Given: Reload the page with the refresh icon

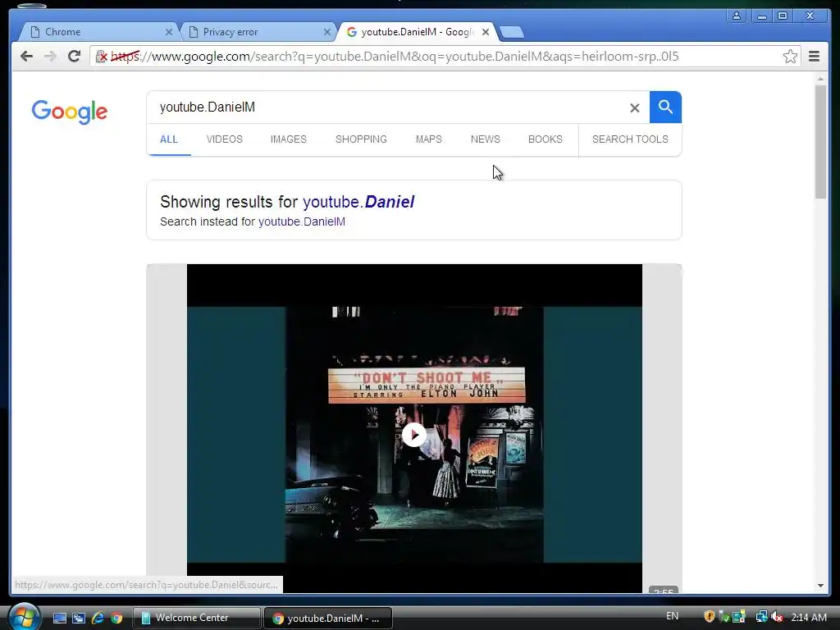Looking at the screenshot, I should (x=74, y=57).
